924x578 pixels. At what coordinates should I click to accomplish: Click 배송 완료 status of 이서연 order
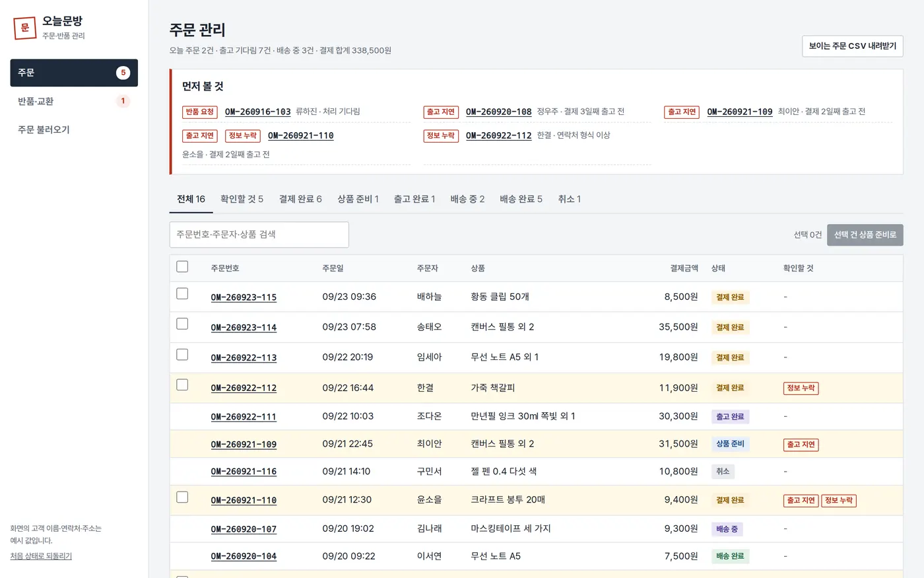tap(730, 556)
